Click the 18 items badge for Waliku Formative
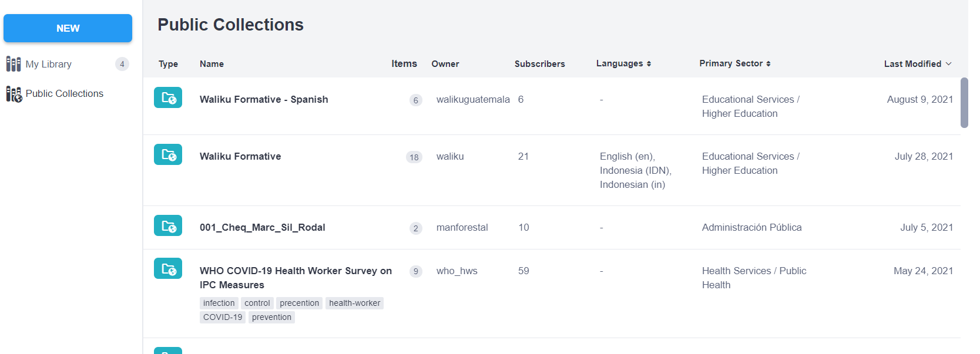This screenshot has width=980, height=354. click(414, 157)
